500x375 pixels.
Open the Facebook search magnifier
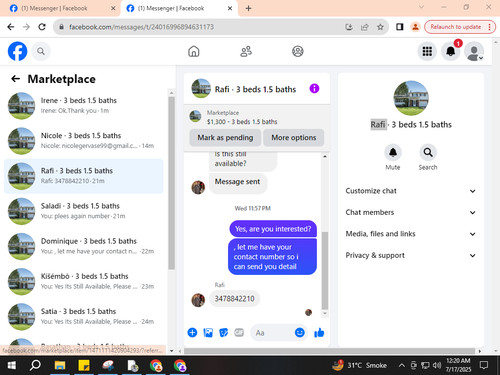click(41, 51)
